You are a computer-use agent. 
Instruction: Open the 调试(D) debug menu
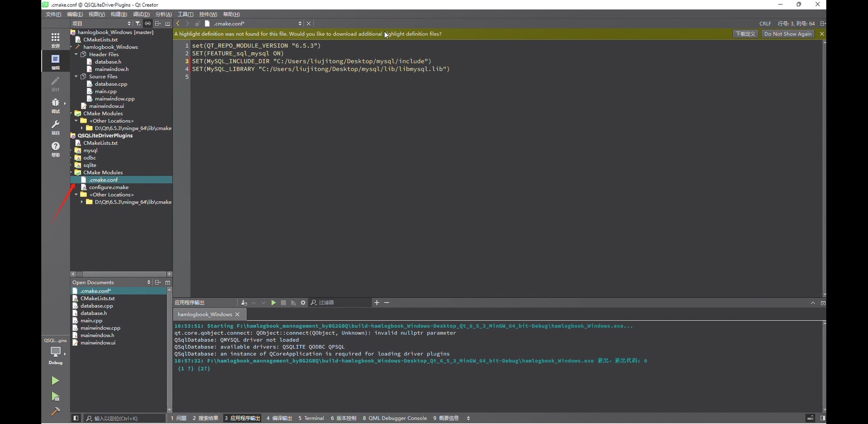[x=141, y=14]
